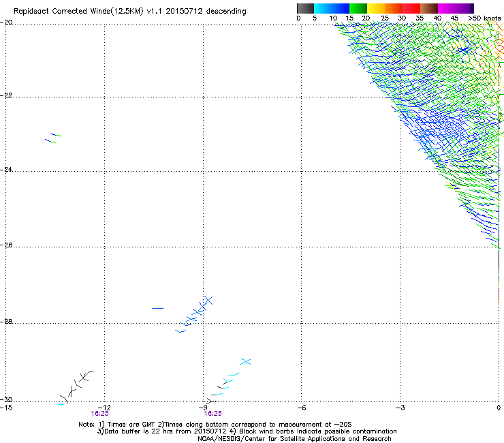Click the cyan-blue 5-15 knots legend segment
The image size is (504, 443).
click(332, 8)
